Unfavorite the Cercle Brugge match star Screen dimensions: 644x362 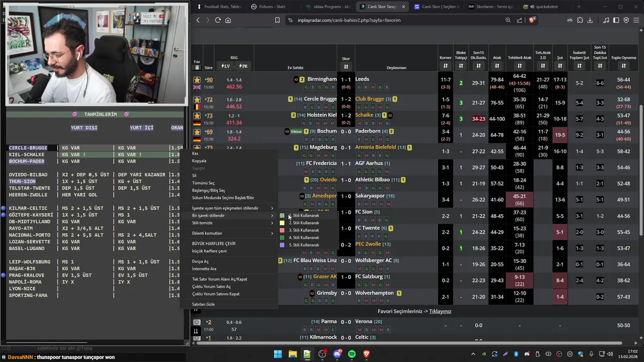(x=197, y=100)
